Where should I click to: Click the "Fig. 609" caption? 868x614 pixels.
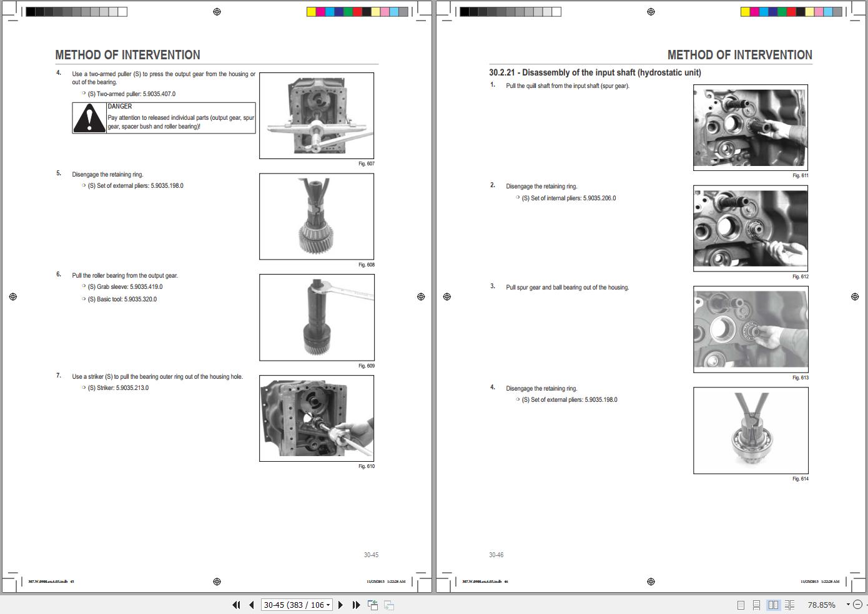click(367, 366)
